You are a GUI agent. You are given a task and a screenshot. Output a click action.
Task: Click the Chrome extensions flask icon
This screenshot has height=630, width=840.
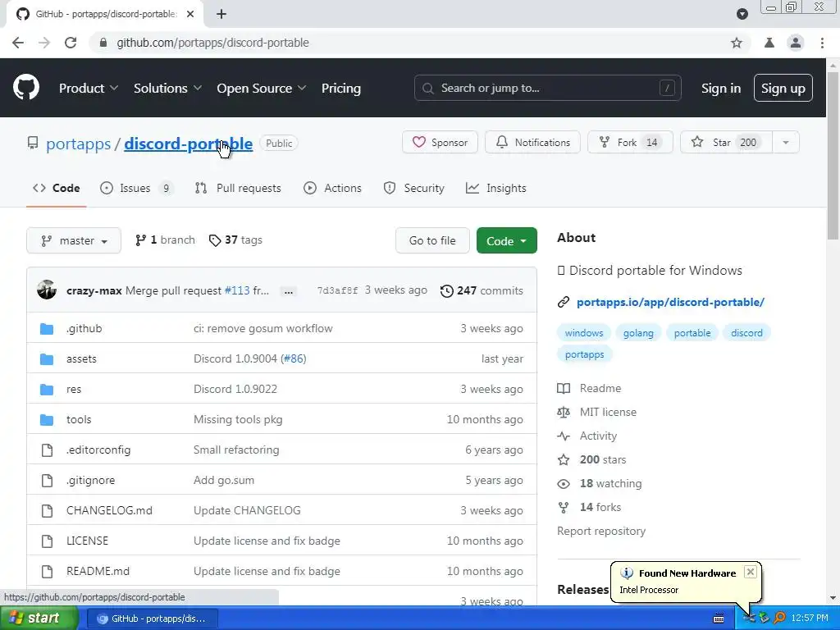point(769,43)
